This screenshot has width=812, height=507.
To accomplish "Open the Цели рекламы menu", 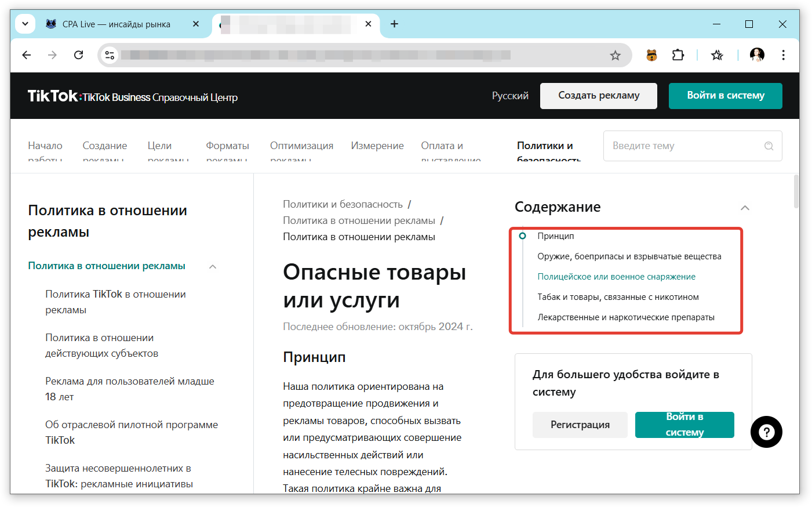I will click(168, 152).
